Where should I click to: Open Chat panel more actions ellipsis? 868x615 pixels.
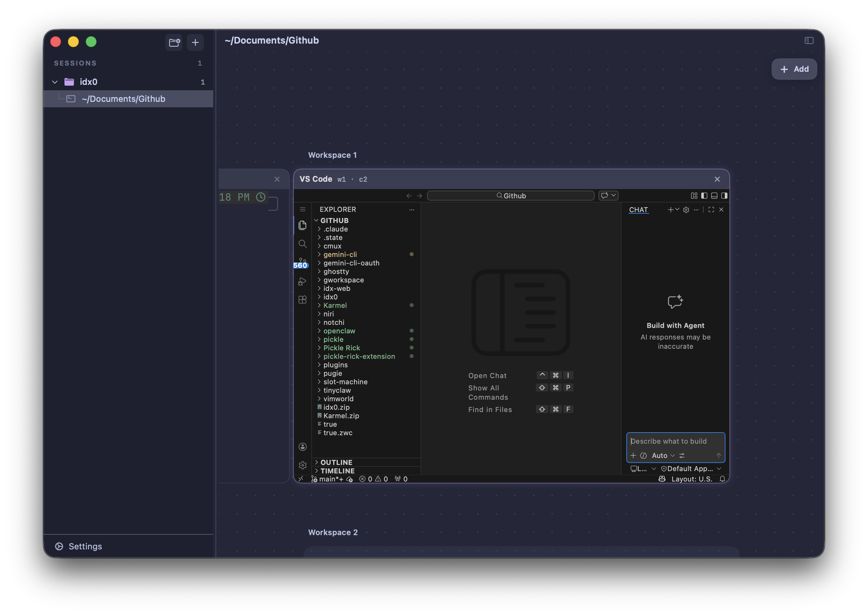(x=696, y=210)
